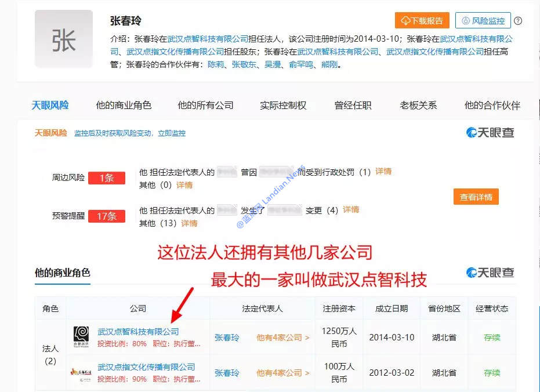Viewport: 540px width, 392px height.
Task: Open 武汉点指文化传播有限公司 in the table
Action: (x=146, y=367)
